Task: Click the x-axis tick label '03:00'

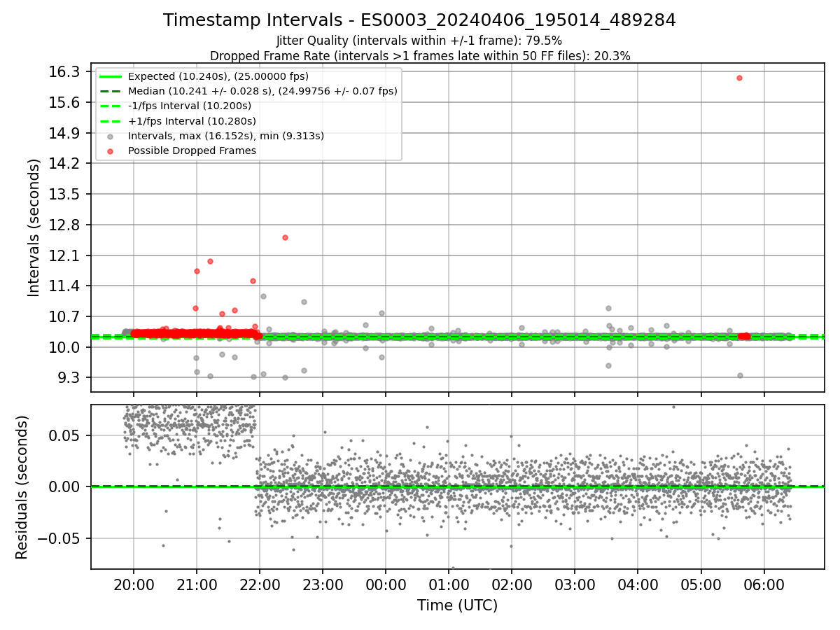Action: pos(574,584)
